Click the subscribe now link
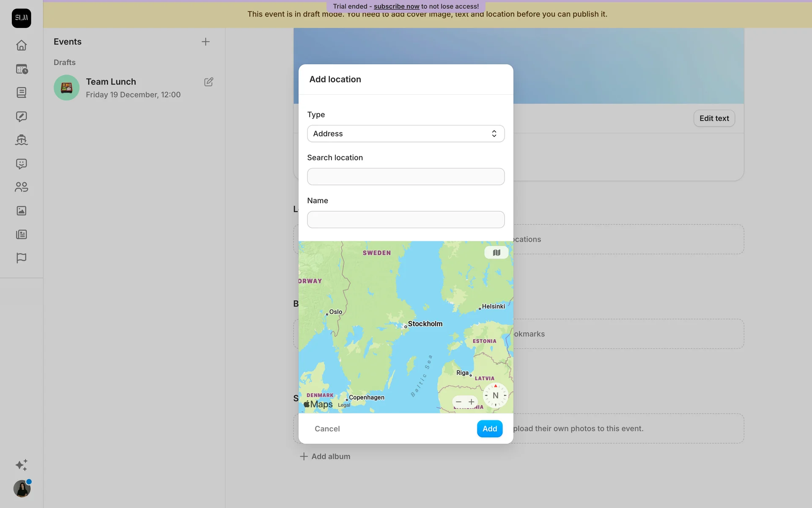Image resolution: width=812 pixels, height=508 pixels. click(396, 6)
